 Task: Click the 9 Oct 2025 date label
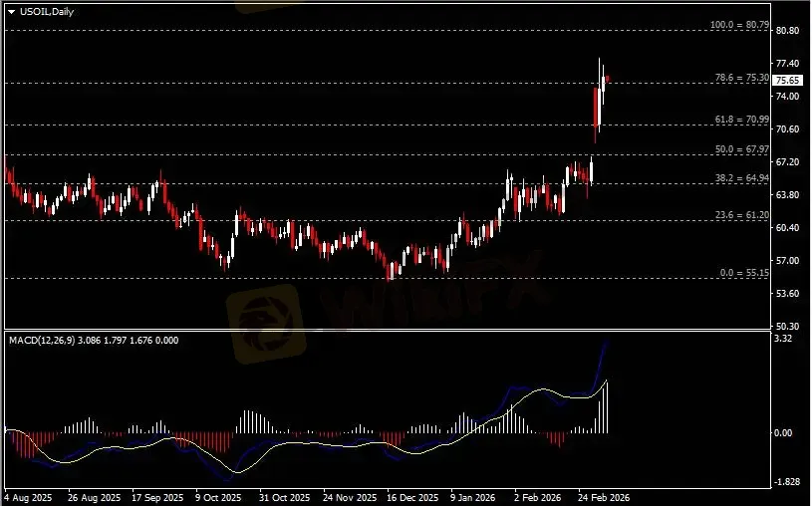218,498
